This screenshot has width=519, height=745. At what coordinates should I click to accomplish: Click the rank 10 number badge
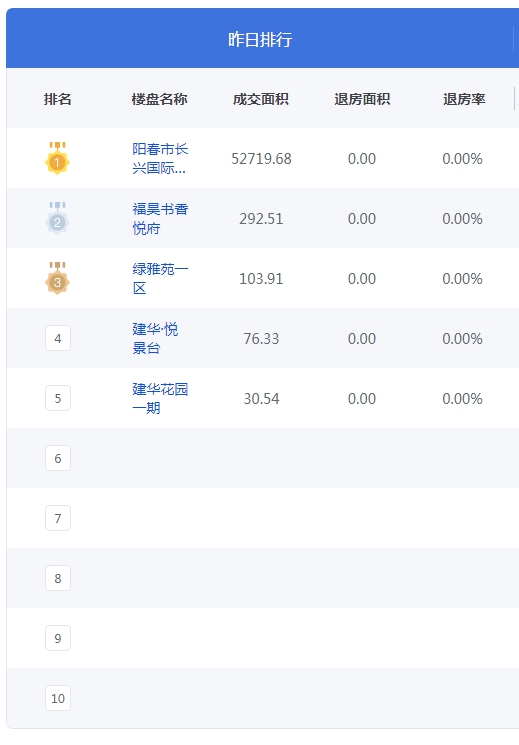pyautogui.click(x=58, y=698)
